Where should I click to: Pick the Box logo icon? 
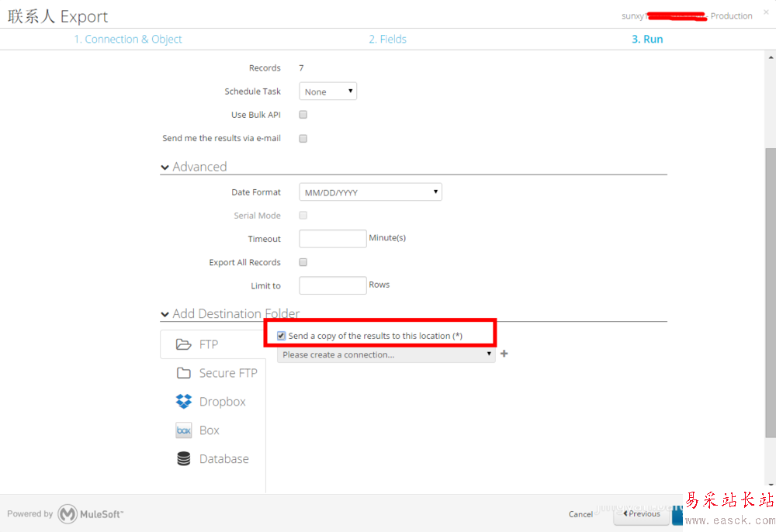coord(183,430)
